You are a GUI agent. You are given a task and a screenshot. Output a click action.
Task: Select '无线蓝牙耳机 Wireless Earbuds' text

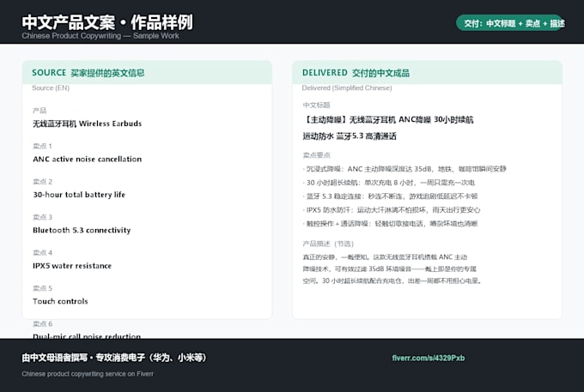coord(87,124)
